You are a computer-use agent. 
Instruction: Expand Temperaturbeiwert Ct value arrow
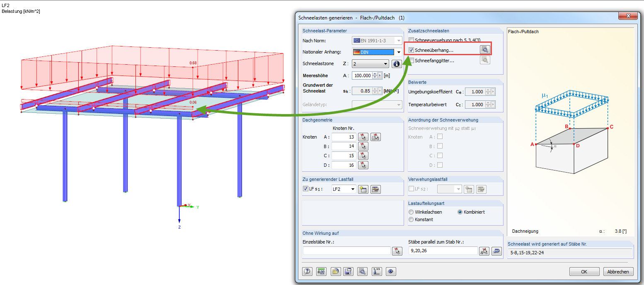coord(493,105)
